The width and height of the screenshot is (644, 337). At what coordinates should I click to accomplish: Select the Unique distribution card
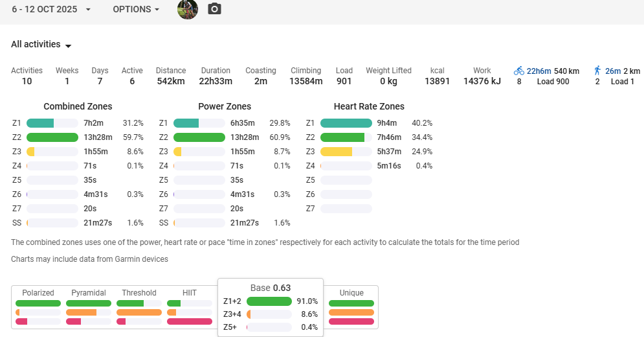point(351,307)
